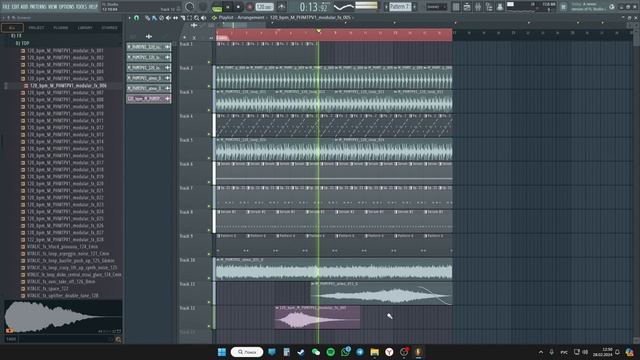Switch to the LIBRARY browser tab
The height and width of the screenshot is (360, 640).
[x=85, y=28]
